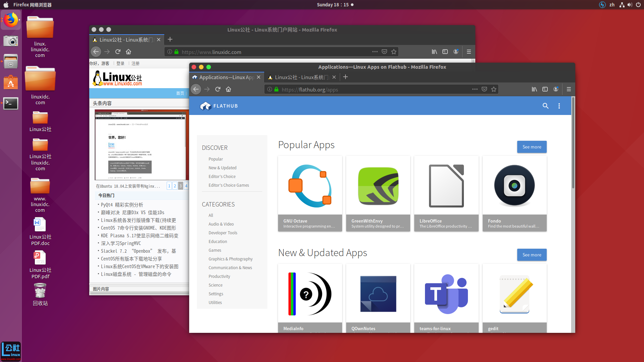
Task: Click See more for New & Updated Apps
Action: coord(532,255)
